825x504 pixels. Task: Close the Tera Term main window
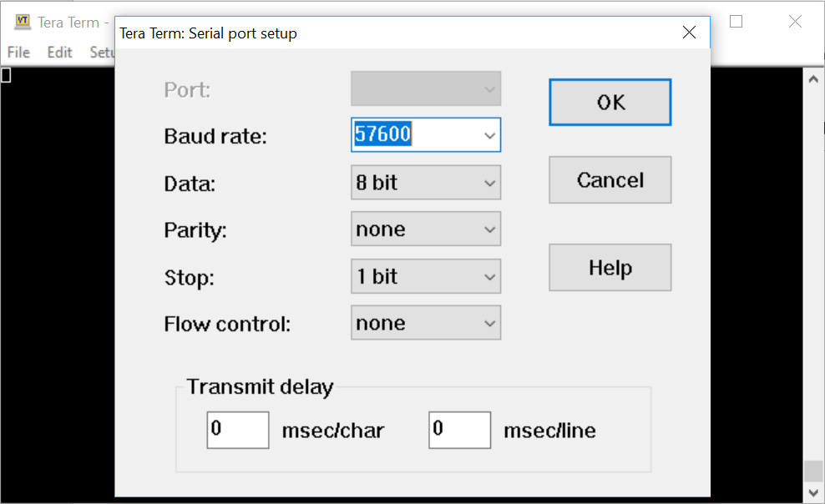coord(795,22)
